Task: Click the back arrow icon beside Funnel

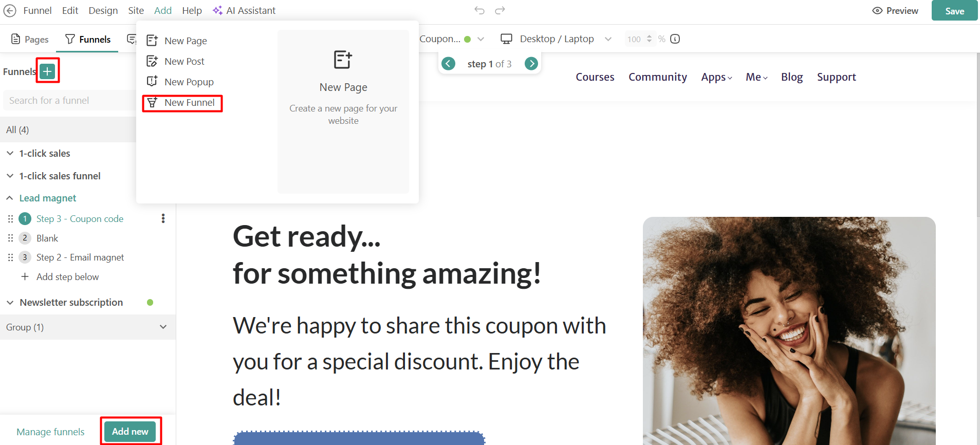Action: [x=10, y=10]
